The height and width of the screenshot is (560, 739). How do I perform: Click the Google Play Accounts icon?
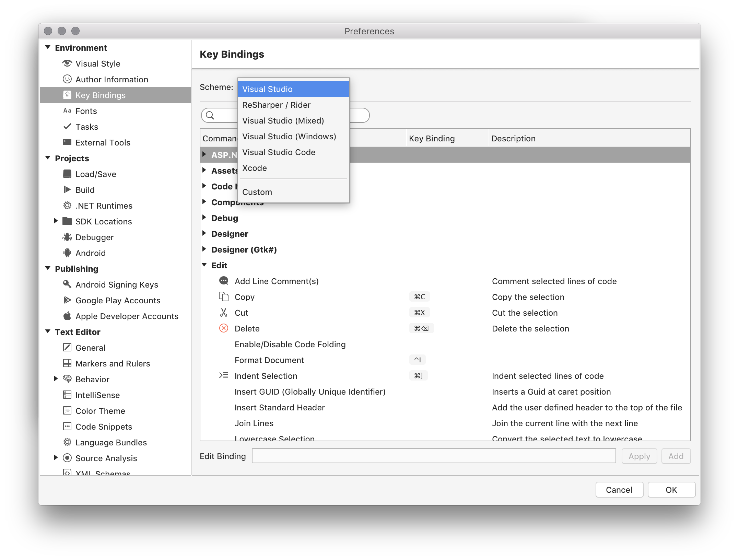pyautogui.click(x=67, y=300)
